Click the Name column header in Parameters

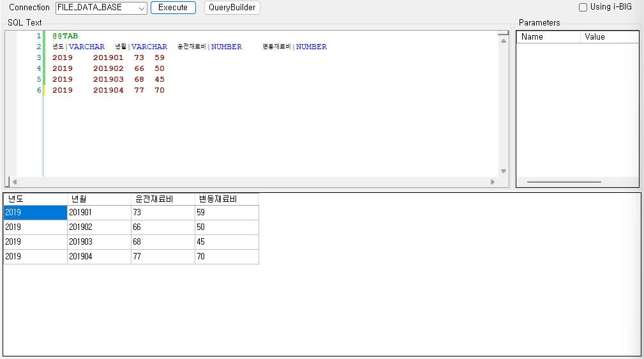point(548,37)
